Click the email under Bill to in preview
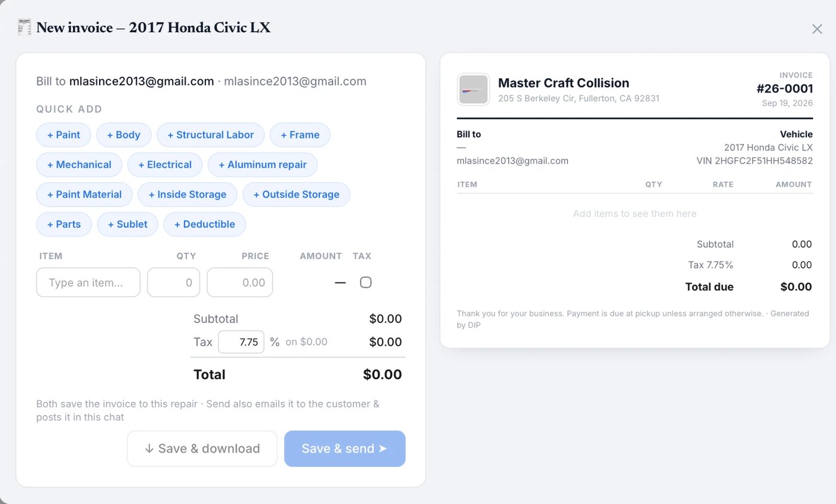The image size is (836, 504). (x=512, y=161)
